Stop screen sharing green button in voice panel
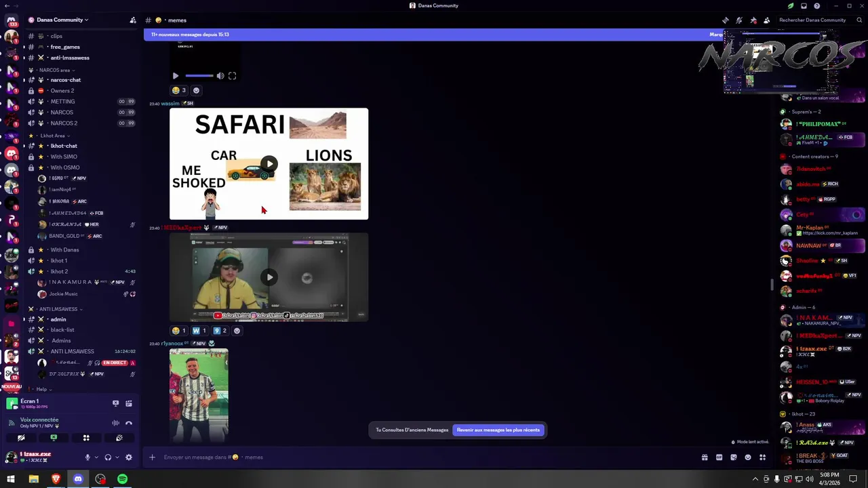868x488 pixels. coord(54,438)
